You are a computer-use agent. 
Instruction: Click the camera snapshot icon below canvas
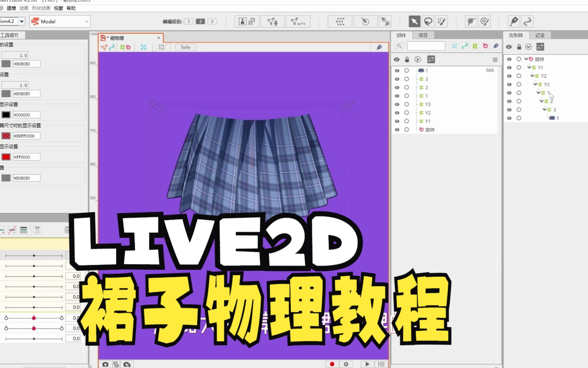(x=105, y=364)
